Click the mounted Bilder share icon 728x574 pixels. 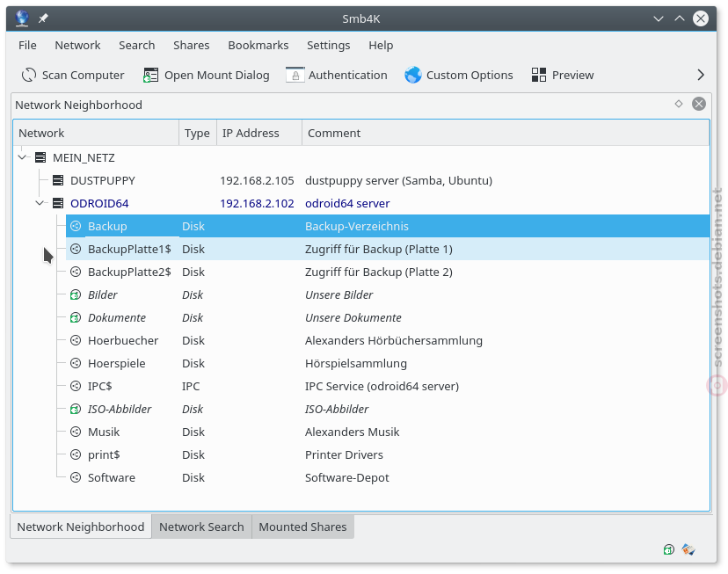point(76,294)
